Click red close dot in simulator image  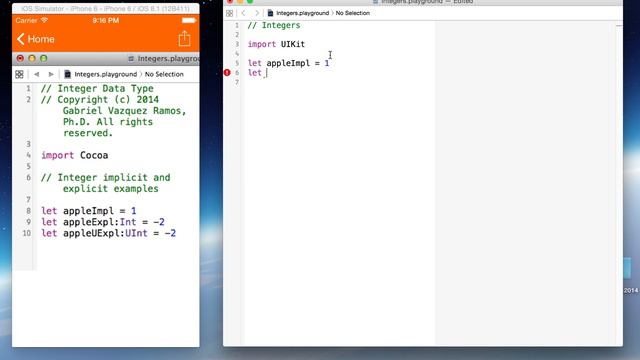20,58
